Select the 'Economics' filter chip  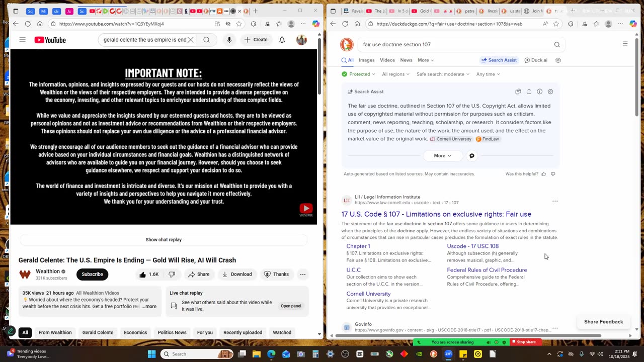(x=135, y=332)
